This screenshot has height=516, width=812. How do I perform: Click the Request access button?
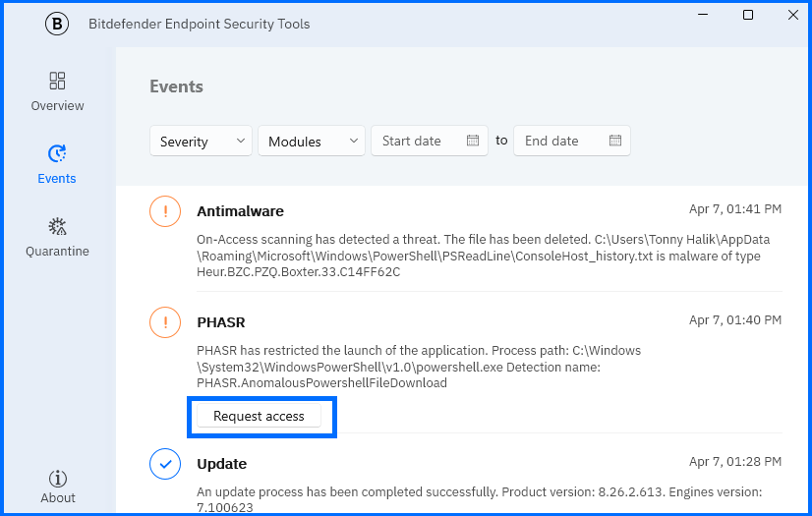click(x=260, y=417)
